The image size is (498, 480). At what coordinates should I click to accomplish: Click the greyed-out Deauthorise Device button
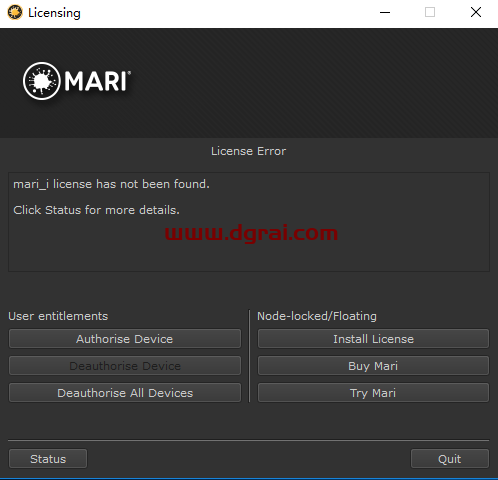tap(125, 366)
